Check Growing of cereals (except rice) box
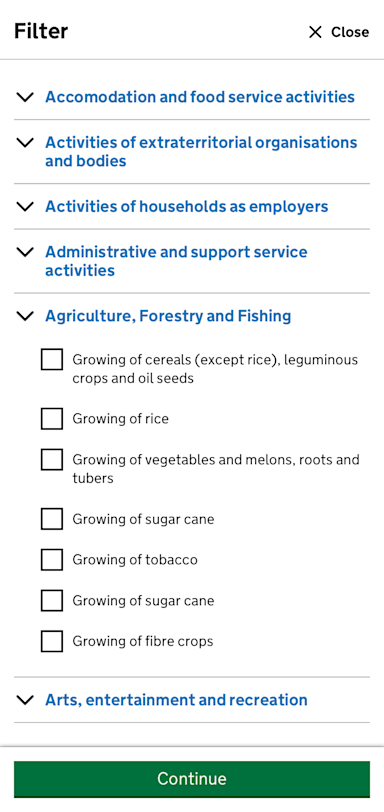Screen dimensions: 384x812 [52, 359]
